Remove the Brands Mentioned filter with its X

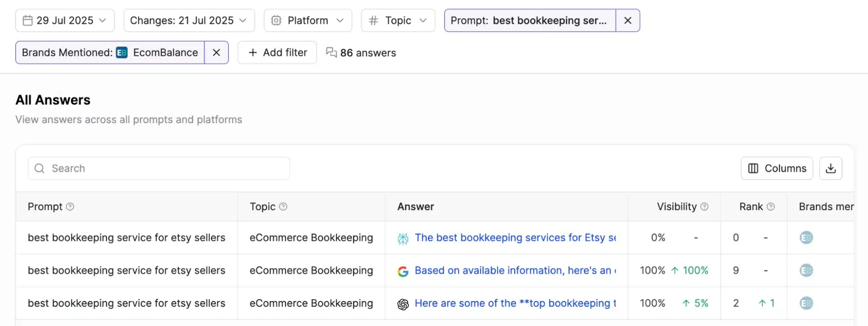[x=217, y=53]
